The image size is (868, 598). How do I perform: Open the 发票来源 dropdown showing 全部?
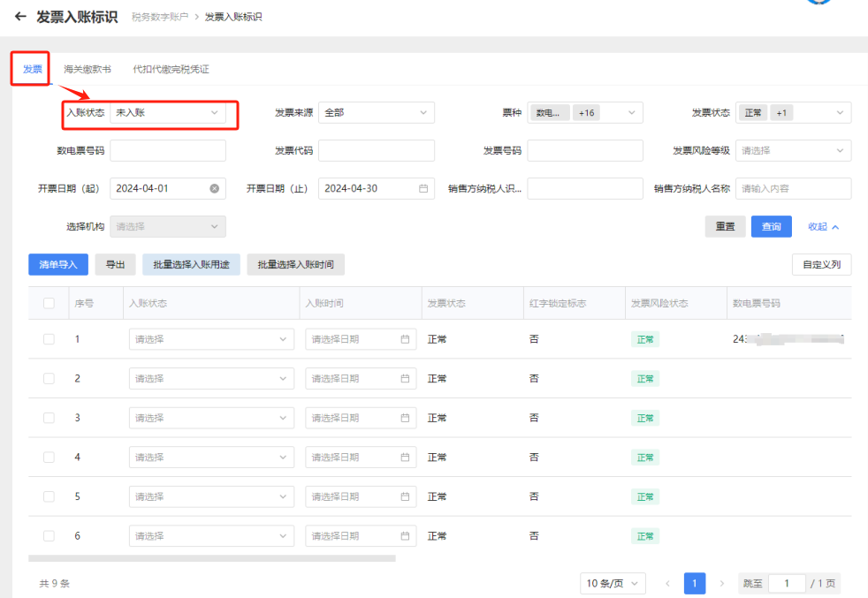[376, 112]
